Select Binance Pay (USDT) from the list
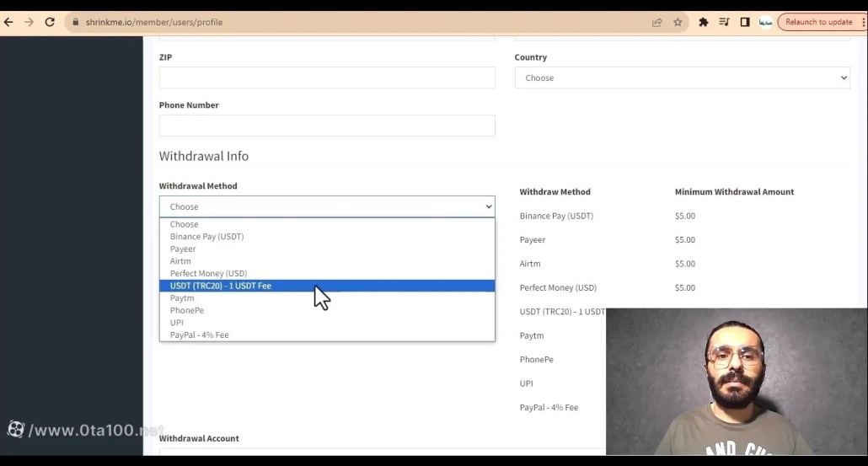Viewport: 868px width, 466px height. pyautogui.click(x=206, y=237)
